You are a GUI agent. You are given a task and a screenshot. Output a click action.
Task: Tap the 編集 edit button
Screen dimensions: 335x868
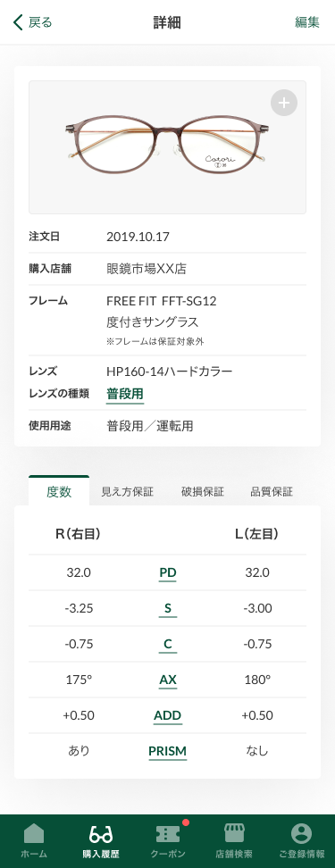(x=307, y=22)
